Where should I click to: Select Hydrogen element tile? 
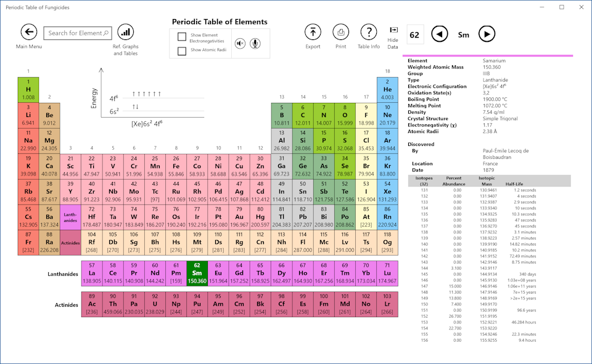click(x=28, y=89)
